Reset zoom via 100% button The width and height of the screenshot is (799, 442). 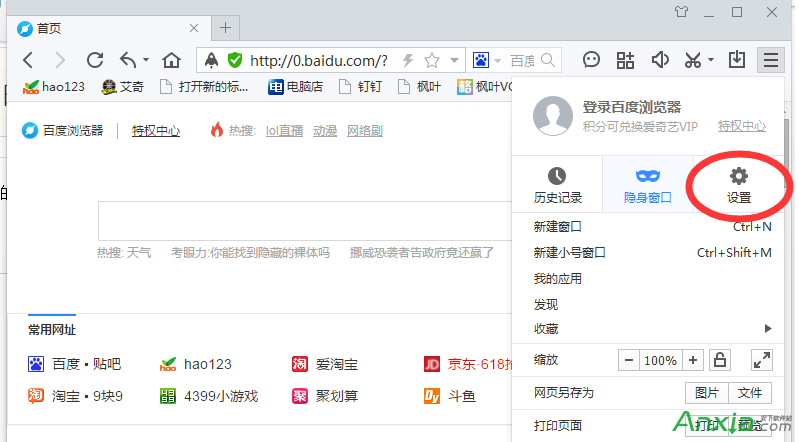coord(660,360)
